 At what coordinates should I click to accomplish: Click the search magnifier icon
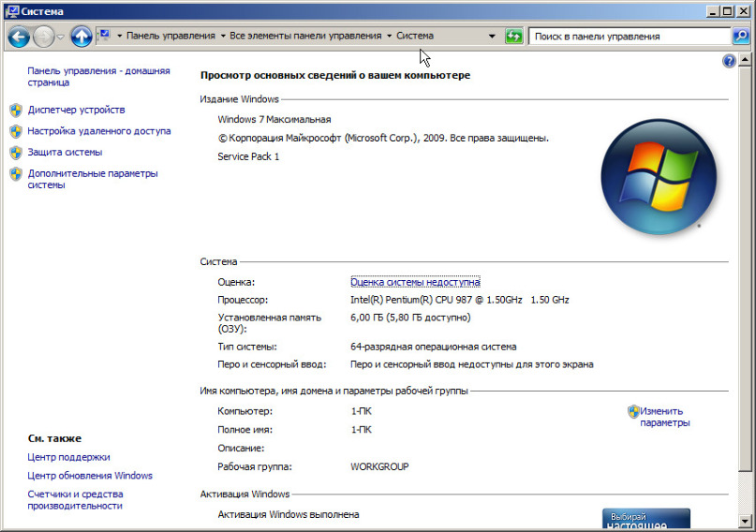pos(739,37)
